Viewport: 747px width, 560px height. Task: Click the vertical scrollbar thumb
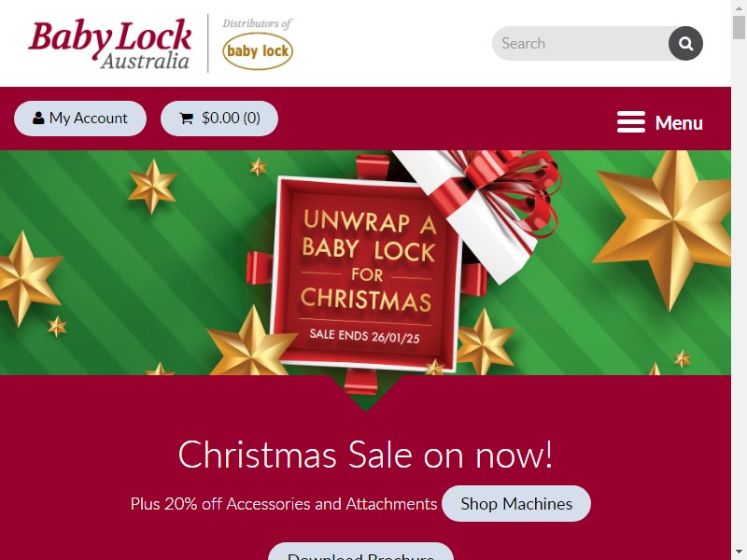pyautogui.click(x=739, y=27)
